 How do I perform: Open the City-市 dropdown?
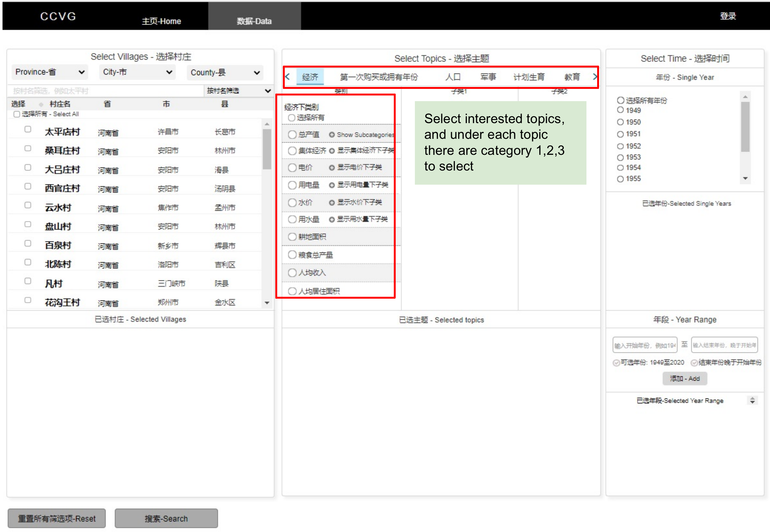tap(137, 72)
